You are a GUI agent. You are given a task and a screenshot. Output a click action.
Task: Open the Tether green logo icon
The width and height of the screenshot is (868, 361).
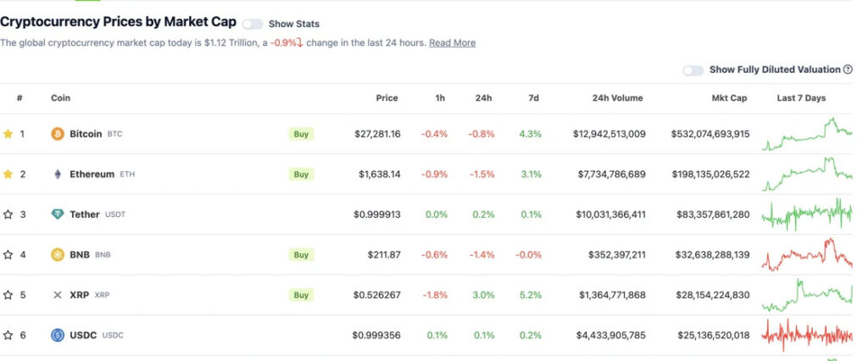pyautogui.click(x=58, y=214)
